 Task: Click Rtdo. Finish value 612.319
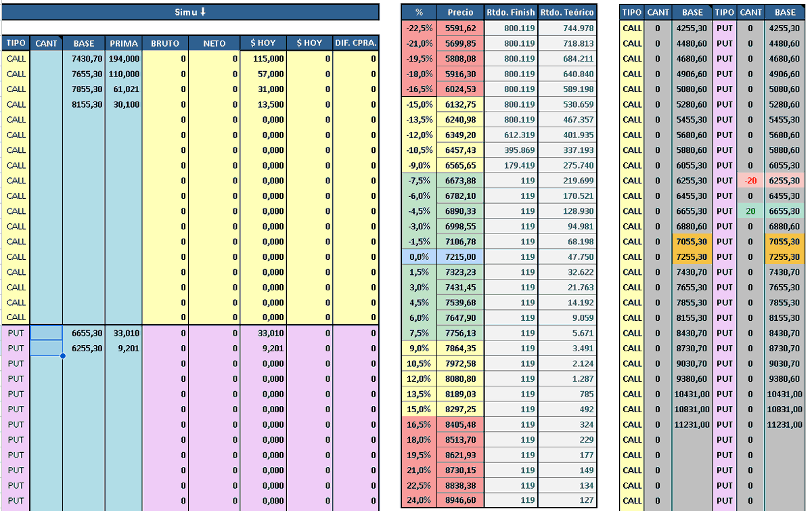[511, 135]
